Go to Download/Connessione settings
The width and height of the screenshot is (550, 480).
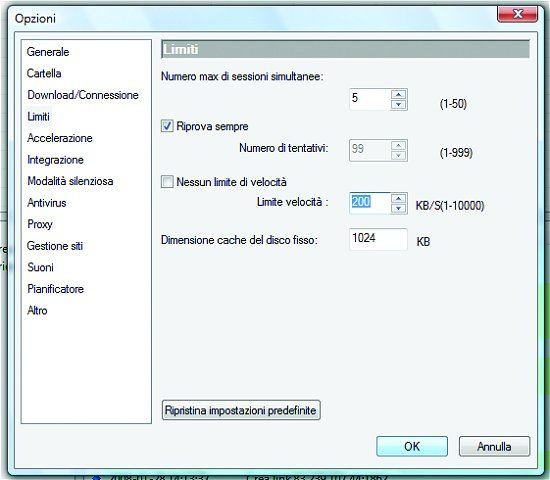(83, 95)
